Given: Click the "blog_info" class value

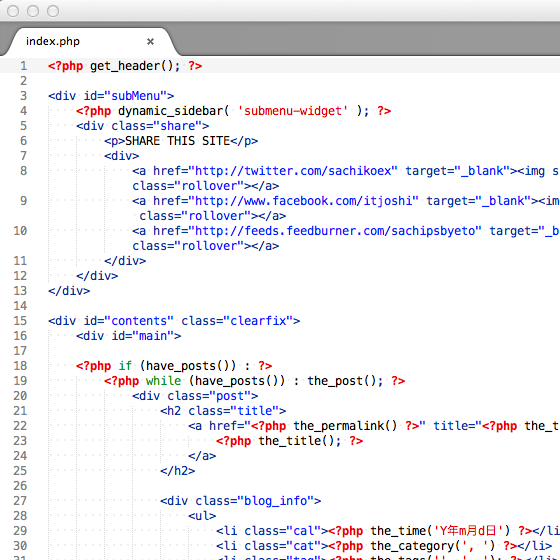Looking at the screenshot, I should click(x=275, y=501).
